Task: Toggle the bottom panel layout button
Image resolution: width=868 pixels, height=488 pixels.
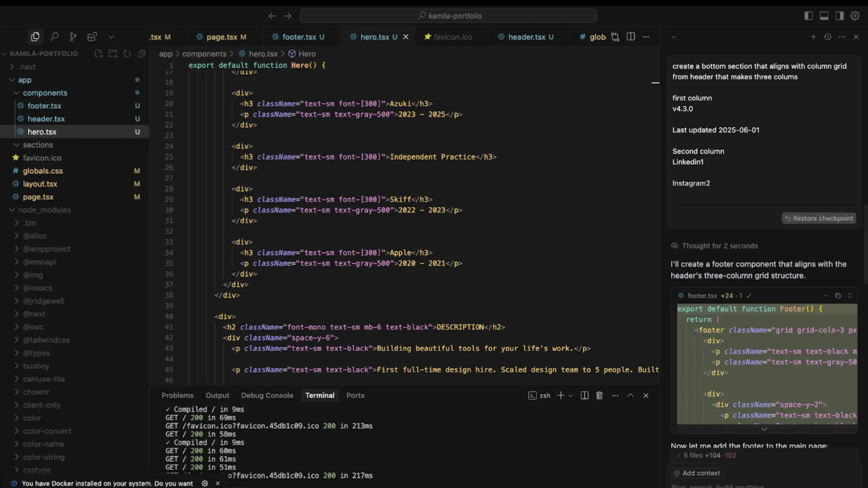Action: (x=824, y=16)
